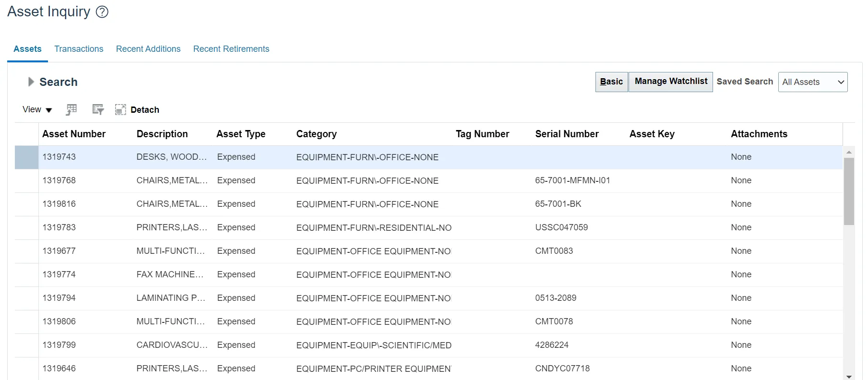Select the row for asset 1319799
Screen dimensions: 868x380
pos(59,345)
